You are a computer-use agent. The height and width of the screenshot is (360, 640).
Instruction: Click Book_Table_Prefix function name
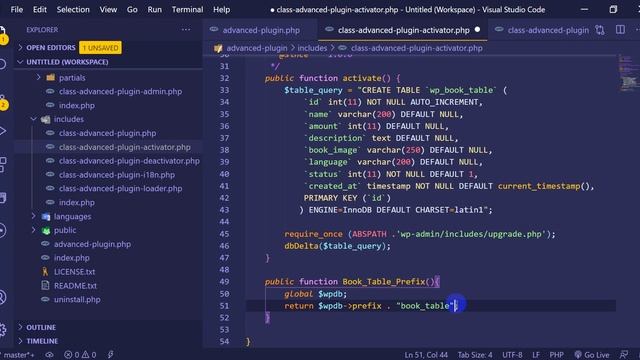(384, 282)
